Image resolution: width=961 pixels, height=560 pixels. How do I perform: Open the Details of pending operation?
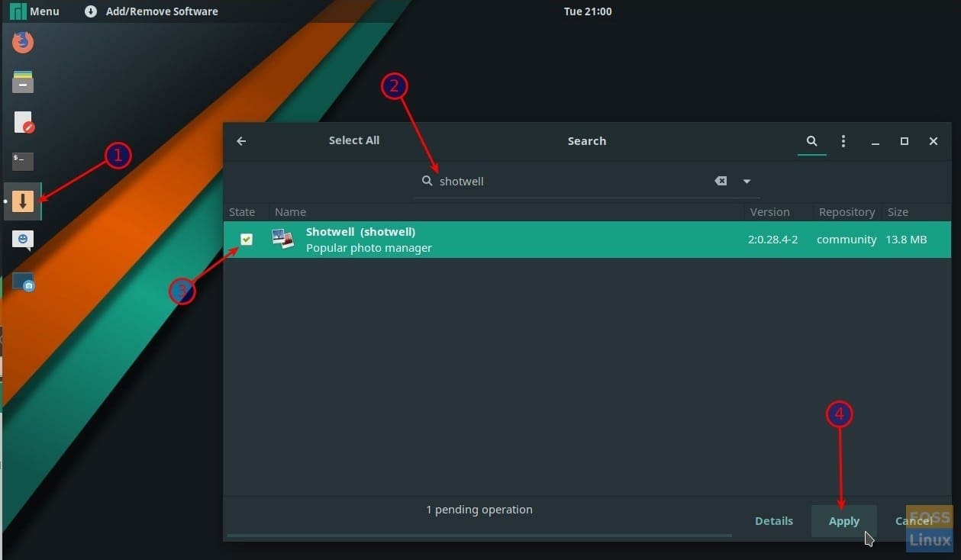(774, 521)
